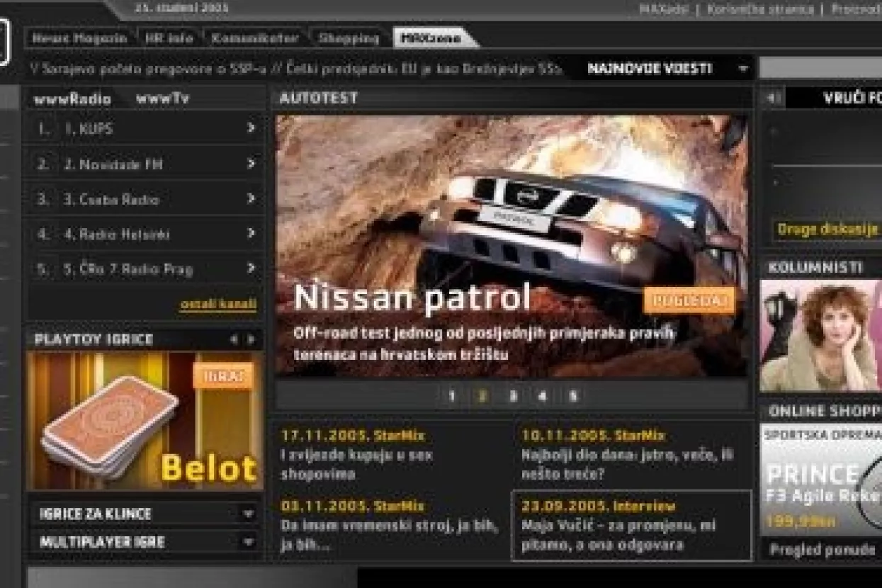Click the Igraj button on Belot
The image size is (882, 588).
tap(224, 376)
